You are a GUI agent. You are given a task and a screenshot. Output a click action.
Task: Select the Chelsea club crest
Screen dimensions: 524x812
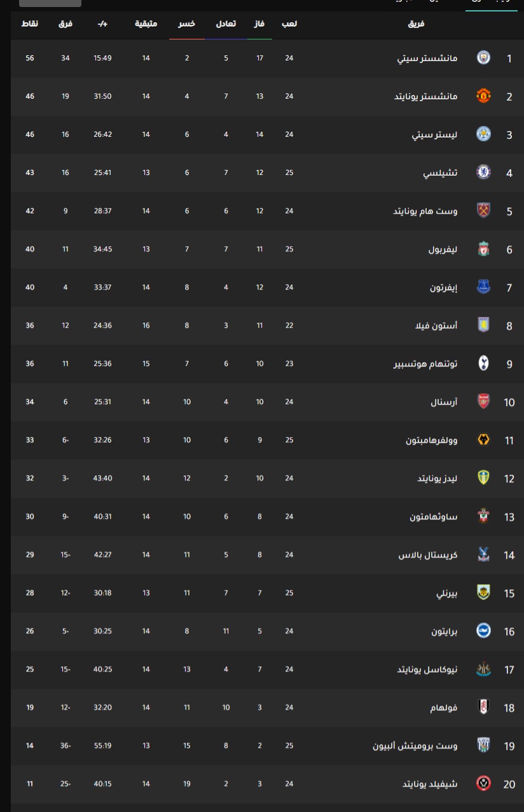coord(484,172)
